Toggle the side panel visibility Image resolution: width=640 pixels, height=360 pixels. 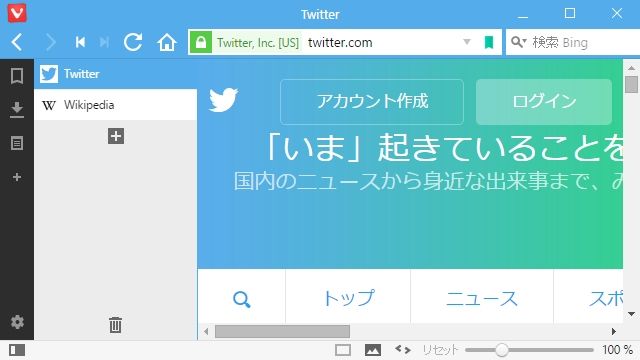coord(17,350)
